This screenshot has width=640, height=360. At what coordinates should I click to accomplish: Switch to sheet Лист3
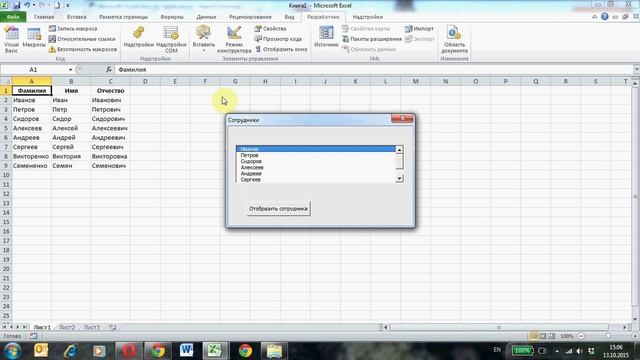(91, 327)
